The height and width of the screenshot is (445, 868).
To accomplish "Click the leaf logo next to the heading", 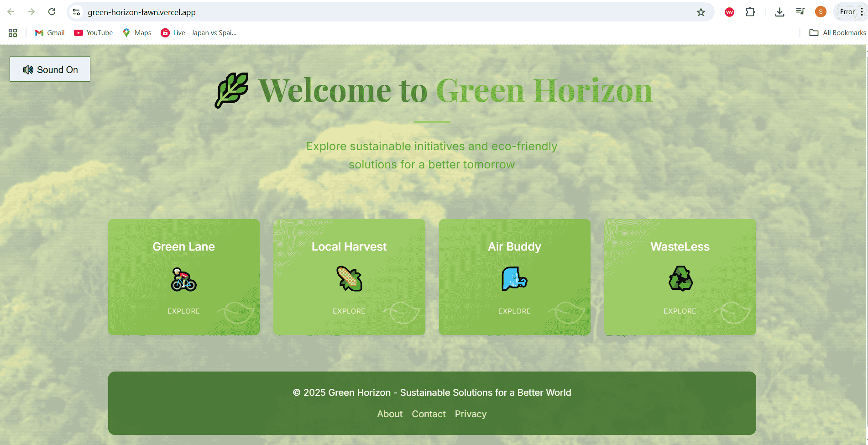I will pyautogui.click(x=231, y=90).
